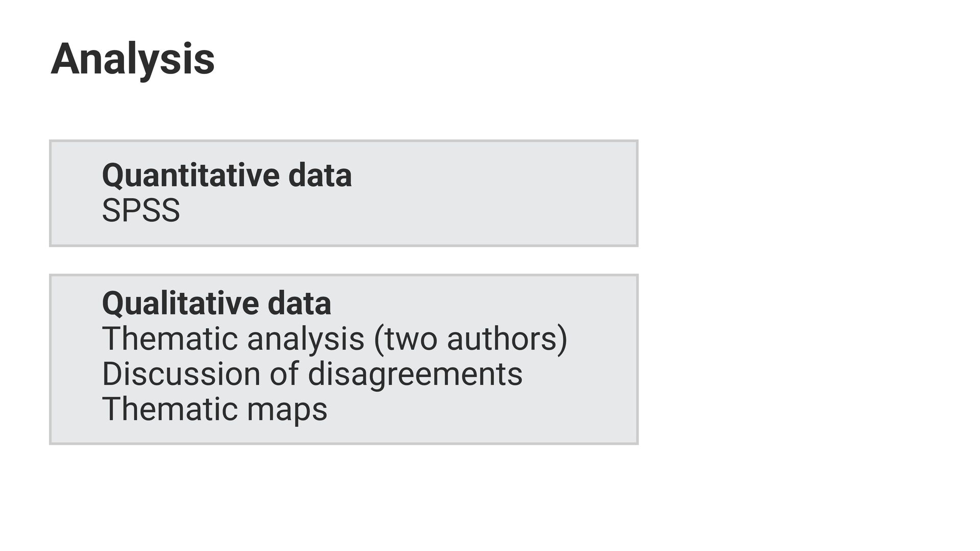Click the Thematic analysis (two authors) line
Viewport: 980px width, 551px height.
pos(334,339)
